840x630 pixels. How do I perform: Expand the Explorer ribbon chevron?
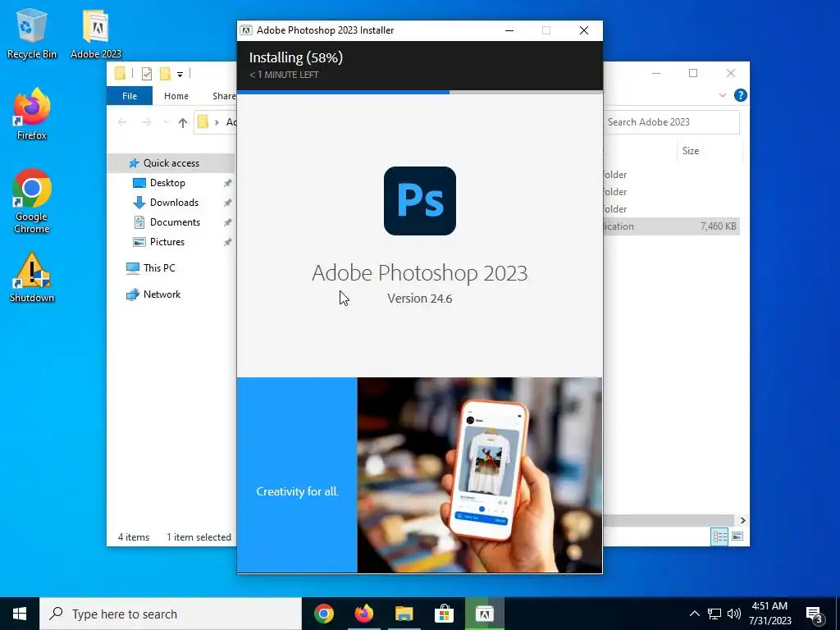(722, 95)
